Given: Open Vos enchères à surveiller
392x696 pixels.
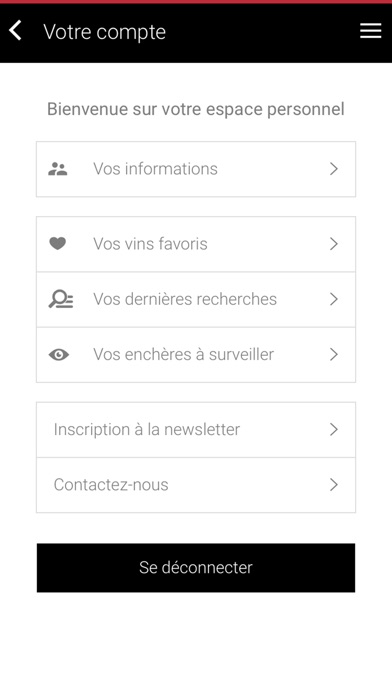Looking at the screenshot, I should tap(196, 355).
